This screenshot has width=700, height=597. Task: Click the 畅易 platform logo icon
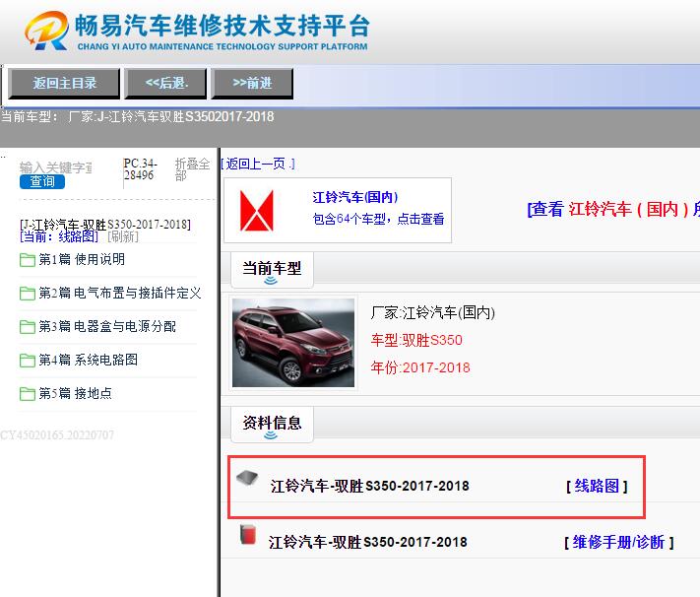coord(47,31)
